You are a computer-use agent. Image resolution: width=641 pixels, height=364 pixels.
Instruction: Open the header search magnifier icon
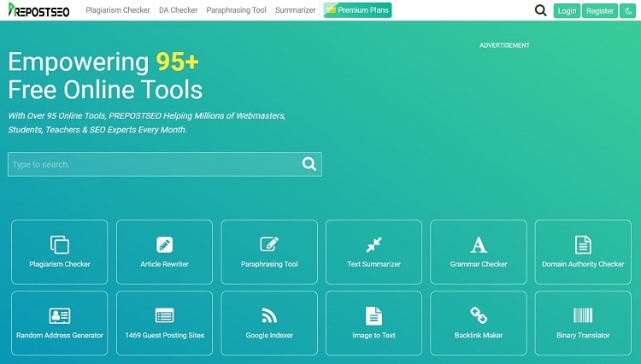tap(540, 10)
